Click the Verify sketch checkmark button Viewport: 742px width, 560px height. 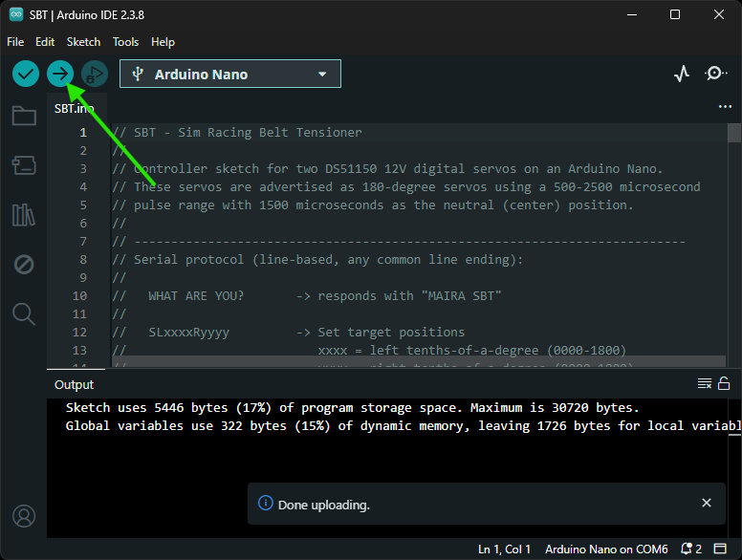pyautogui.click(x=26, y=74)
